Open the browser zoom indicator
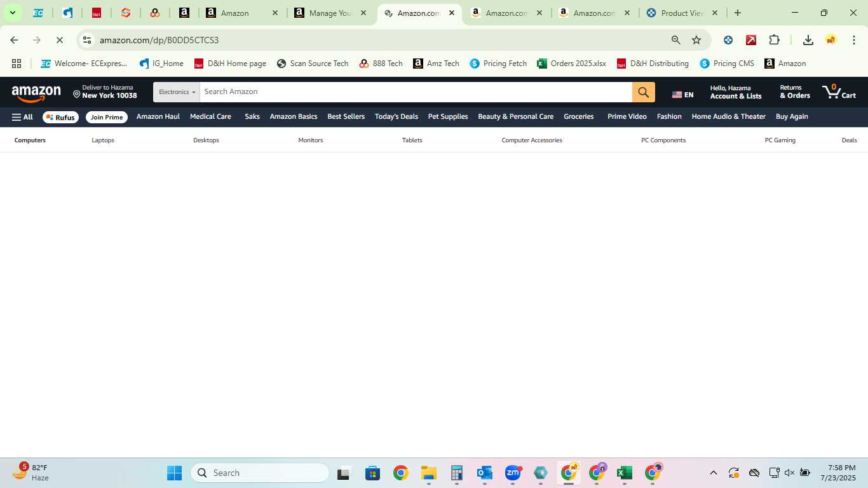 tap(676, 40)
